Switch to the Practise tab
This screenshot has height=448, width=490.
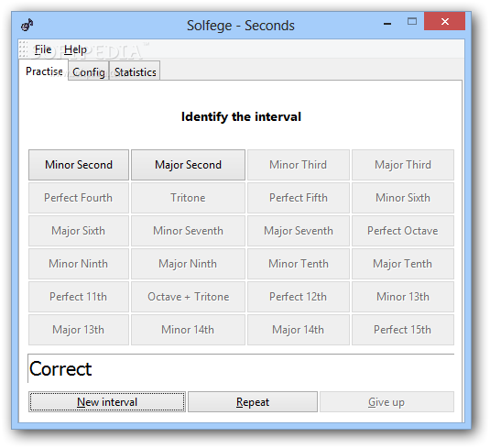[44, 71]
